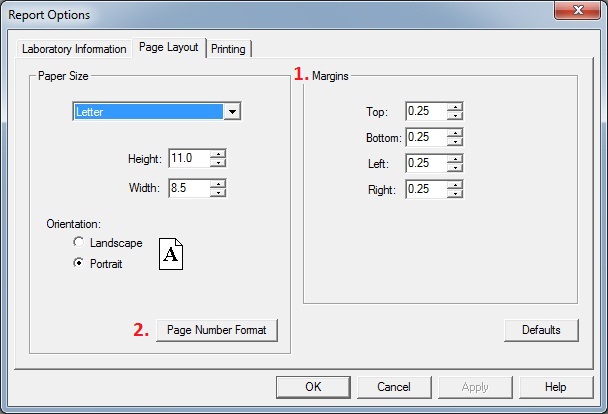Decrease paper Width using down spinner
Viewport: 608px width, 414px height.
tap(218, 193)
